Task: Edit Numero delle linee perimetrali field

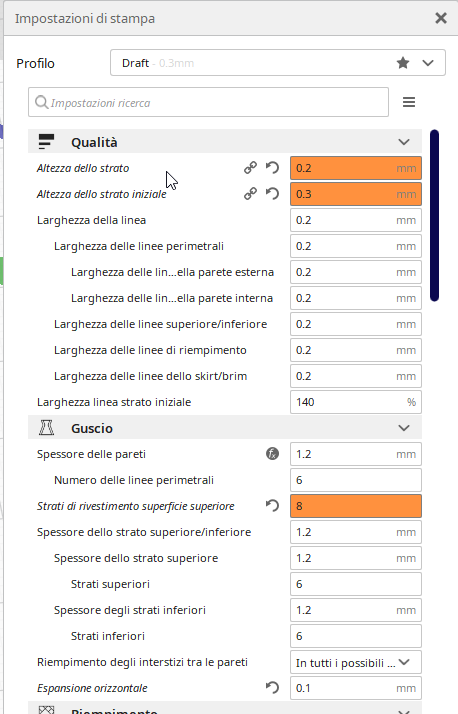Action: click(356, 480)
